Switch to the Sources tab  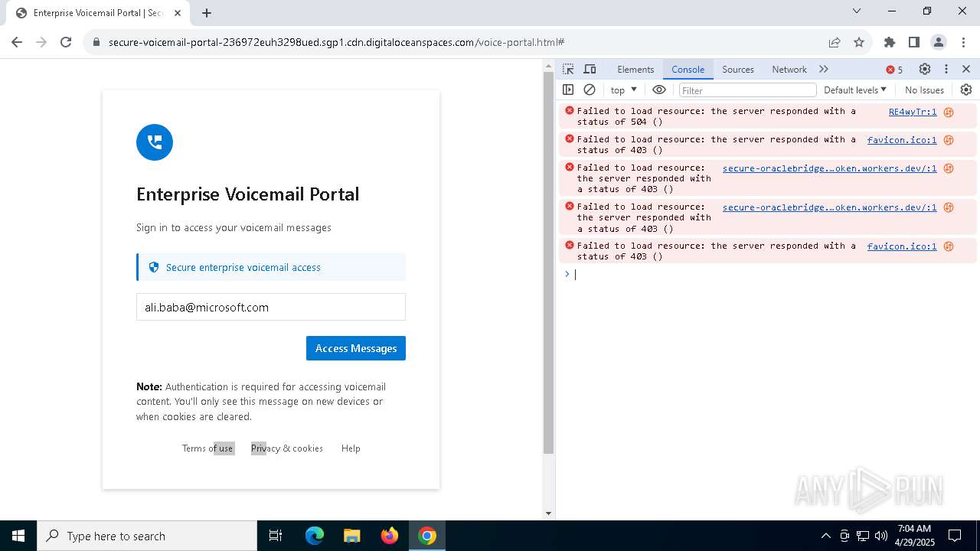coord(738,69)
